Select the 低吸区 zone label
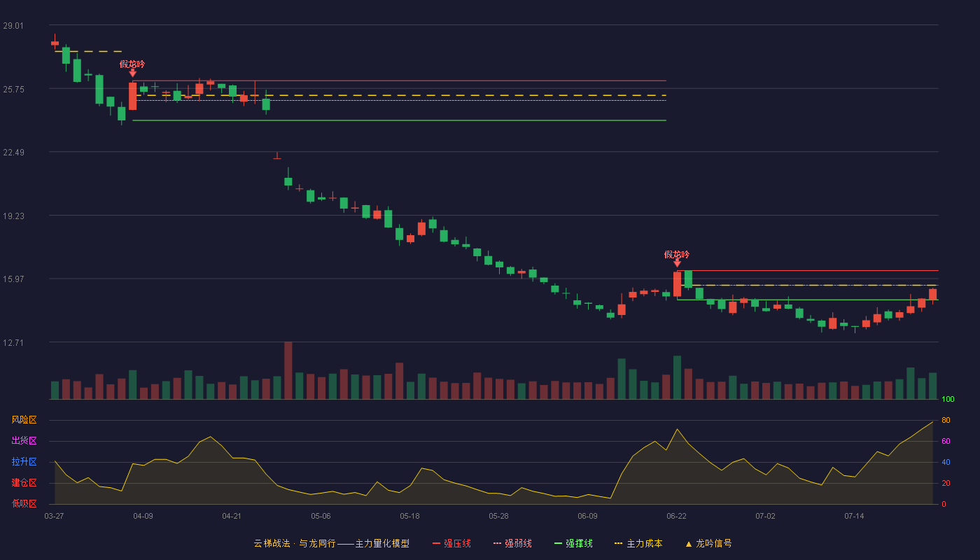The height and width of the screenshot is (560, 980). point(24,503)
